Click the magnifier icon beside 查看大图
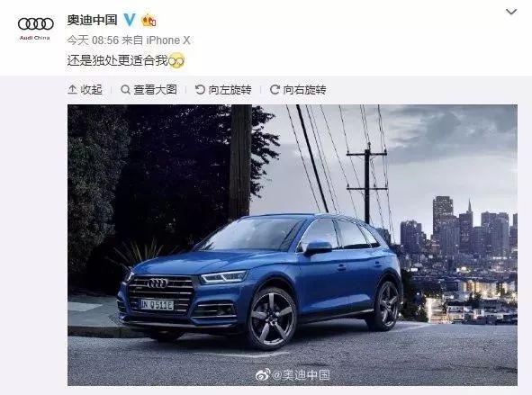 [x=125, y=90]
